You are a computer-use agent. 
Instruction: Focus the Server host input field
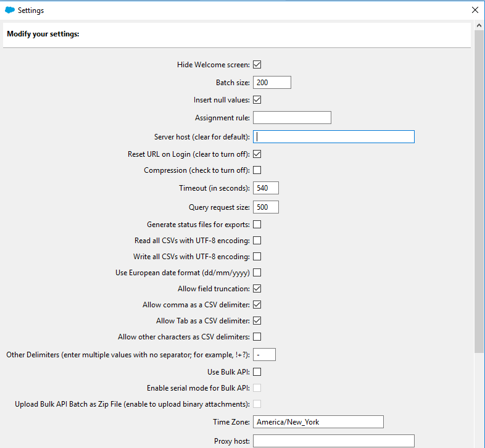coord(333,136)
